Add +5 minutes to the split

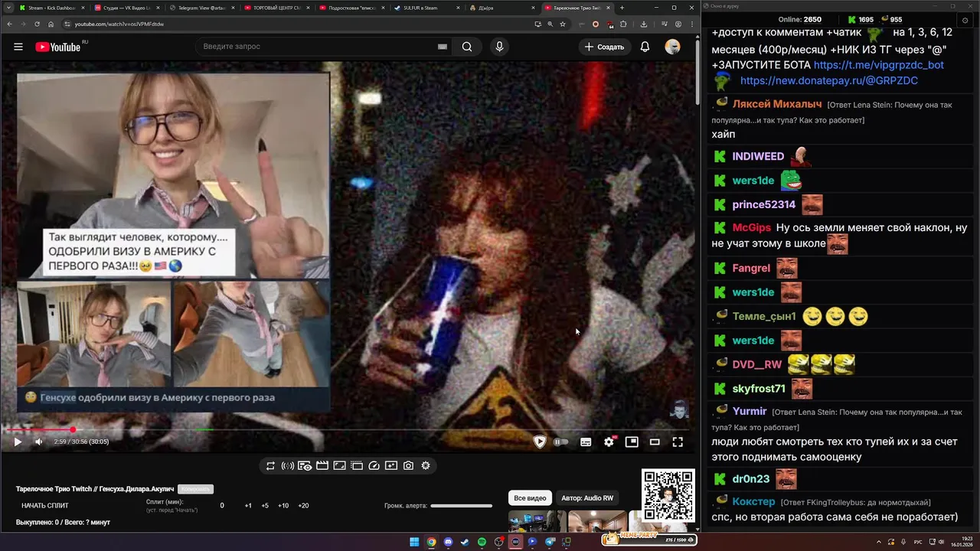coord(265,506)
